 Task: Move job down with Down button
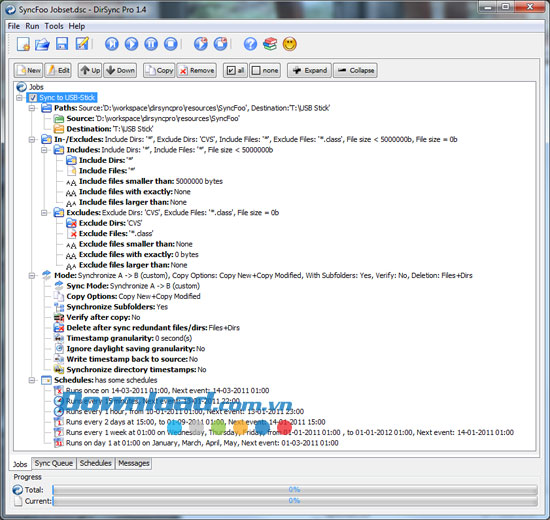click(x=120, y=71)
